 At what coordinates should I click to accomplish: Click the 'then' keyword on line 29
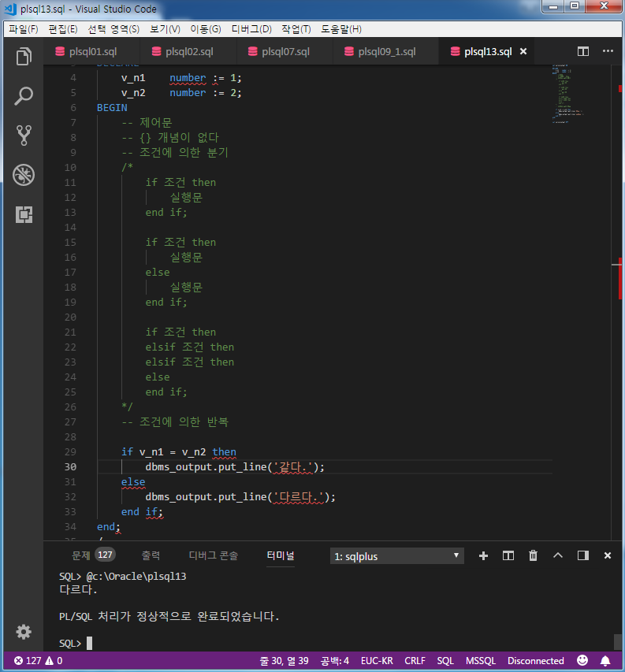[x=224, y=451]
